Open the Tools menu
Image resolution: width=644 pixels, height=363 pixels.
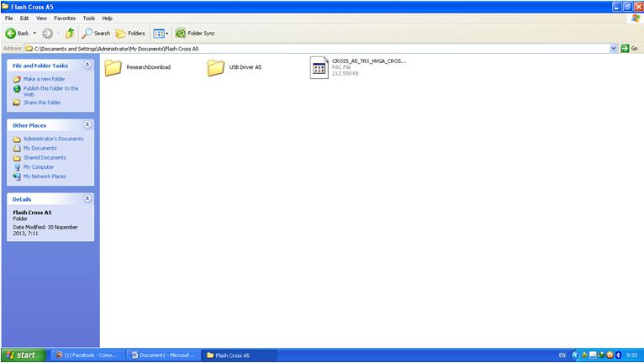89,18
